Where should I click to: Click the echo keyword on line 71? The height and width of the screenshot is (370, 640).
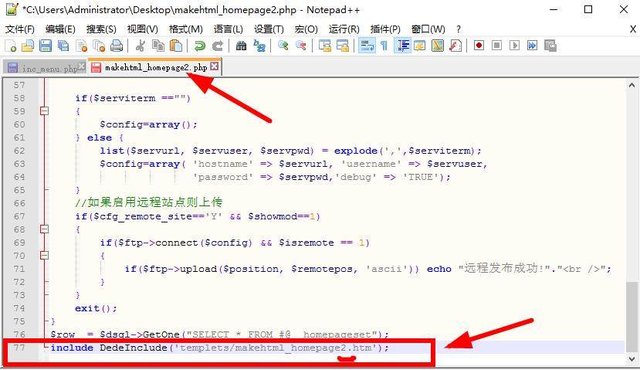[x=439, y=269]
